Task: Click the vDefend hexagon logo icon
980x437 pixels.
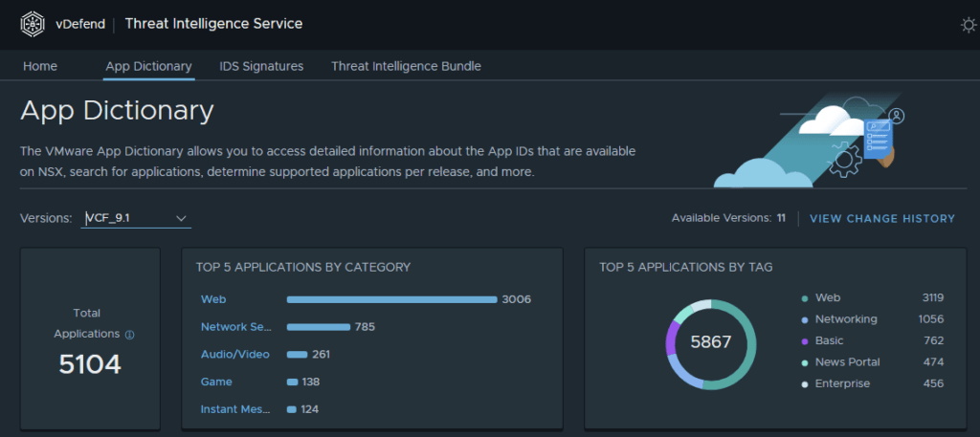Action: (33, 24)
